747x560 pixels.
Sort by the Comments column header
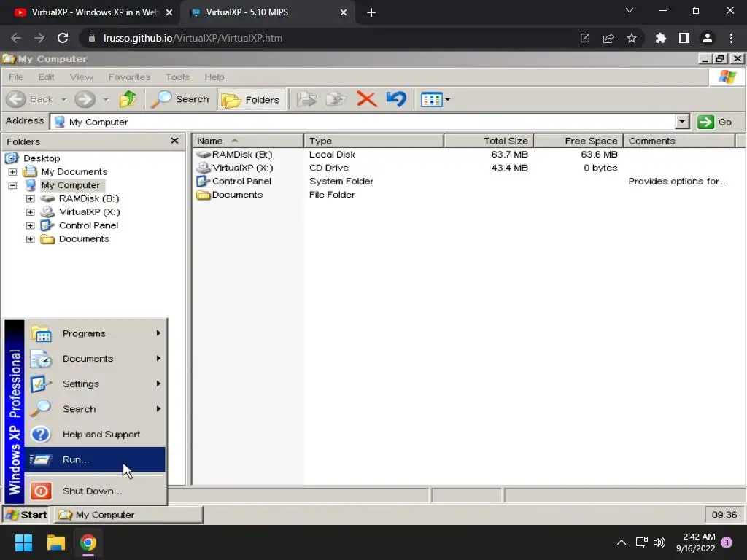tap(679, 141)
